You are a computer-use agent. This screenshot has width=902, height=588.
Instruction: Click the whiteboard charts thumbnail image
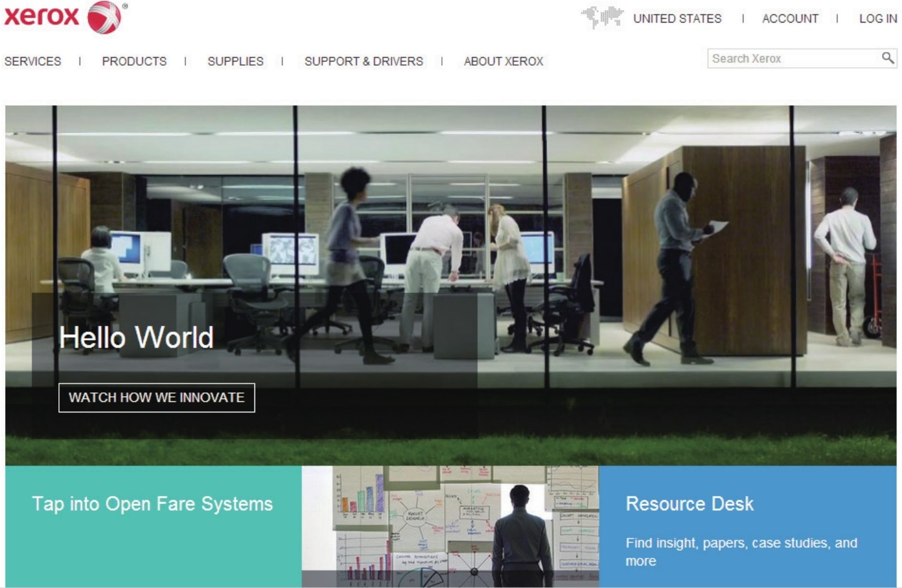coord(450,527)
